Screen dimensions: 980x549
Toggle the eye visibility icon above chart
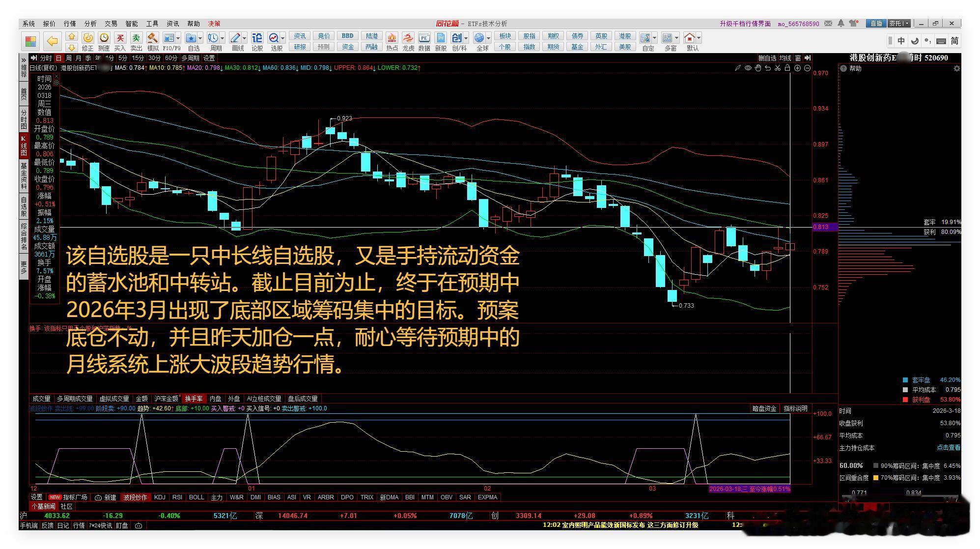pos(748,68)
